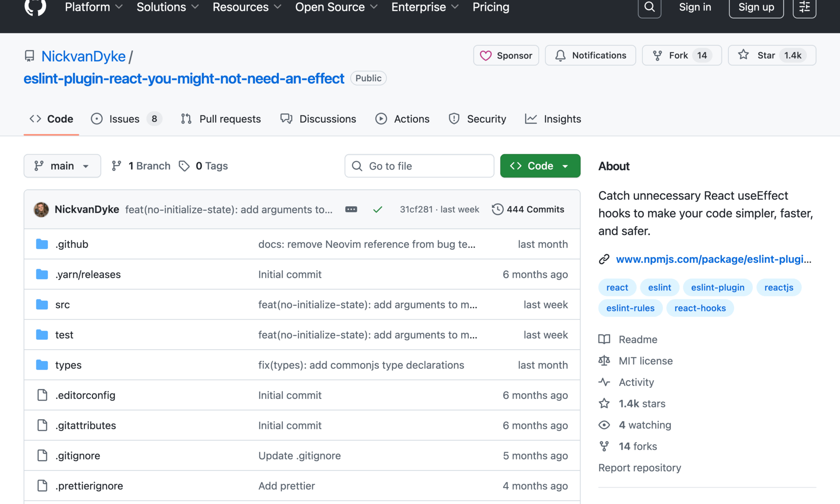Click the GitHub logo icon
The image size is (840, 504).
pyautogui.click(x=35, y=7)
